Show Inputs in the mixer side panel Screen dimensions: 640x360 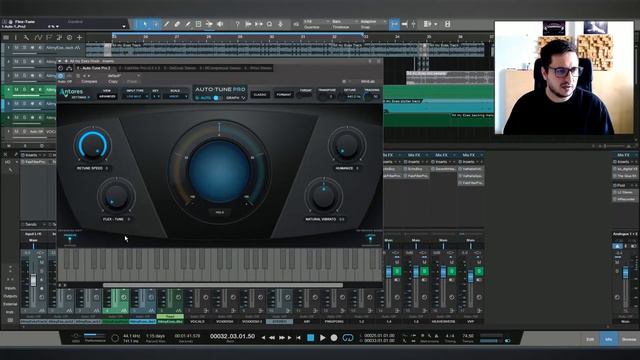[x=10, y=288]
